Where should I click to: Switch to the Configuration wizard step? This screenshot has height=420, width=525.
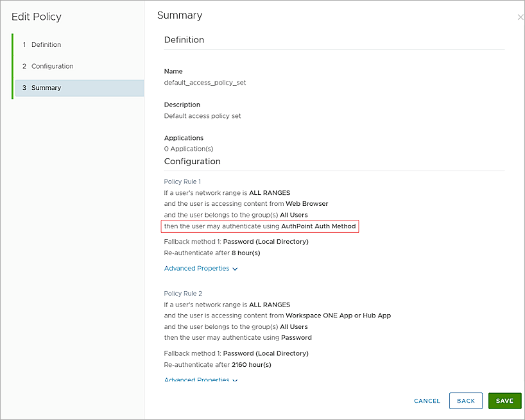tap(53, 66)
